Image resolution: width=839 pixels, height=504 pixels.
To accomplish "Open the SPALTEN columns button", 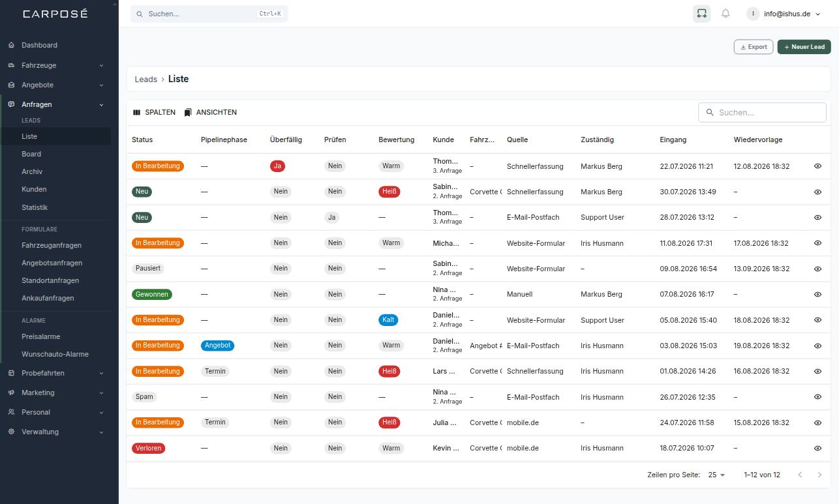I will click(x=154, y=112).
